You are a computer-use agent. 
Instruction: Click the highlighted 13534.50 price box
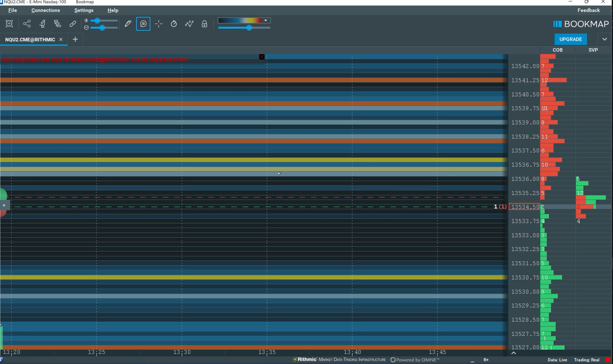click(x=524, y=207)
